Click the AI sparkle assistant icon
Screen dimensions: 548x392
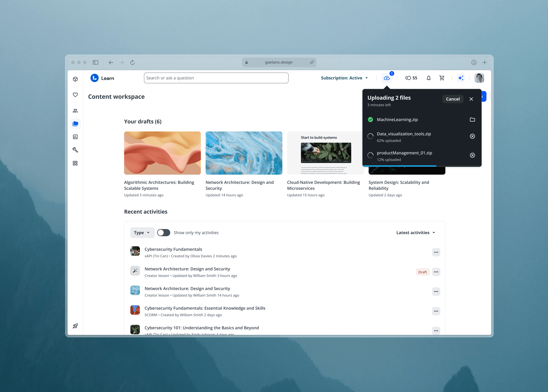point(461,78)
